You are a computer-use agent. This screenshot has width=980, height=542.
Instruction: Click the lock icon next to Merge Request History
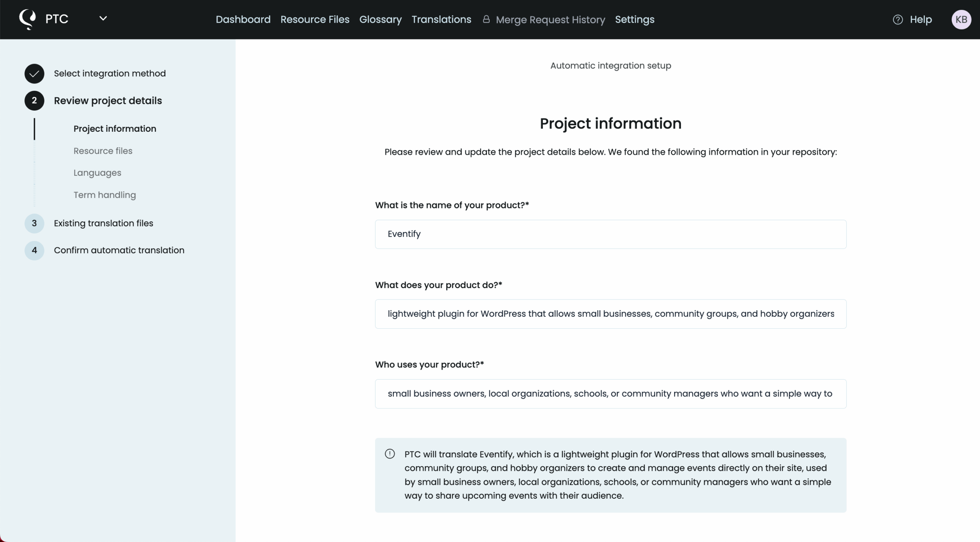[486, 19]
